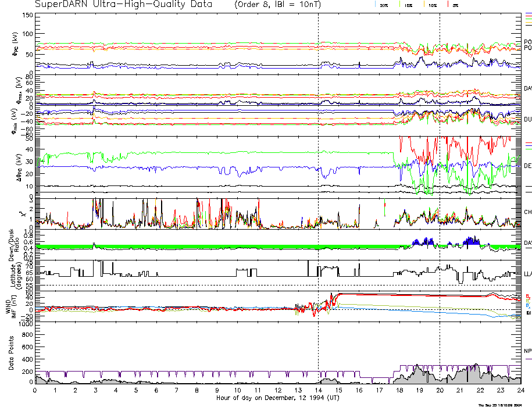Image resolution: width=532 pixels, height=407 pixels.
Task: Click the blue line legend beside top panel
Action: coord(528,13)
